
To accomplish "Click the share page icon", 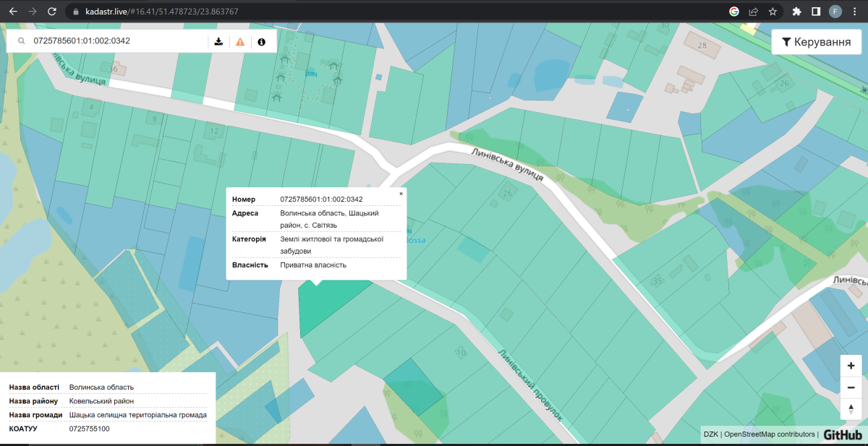I will coord(753,12).
